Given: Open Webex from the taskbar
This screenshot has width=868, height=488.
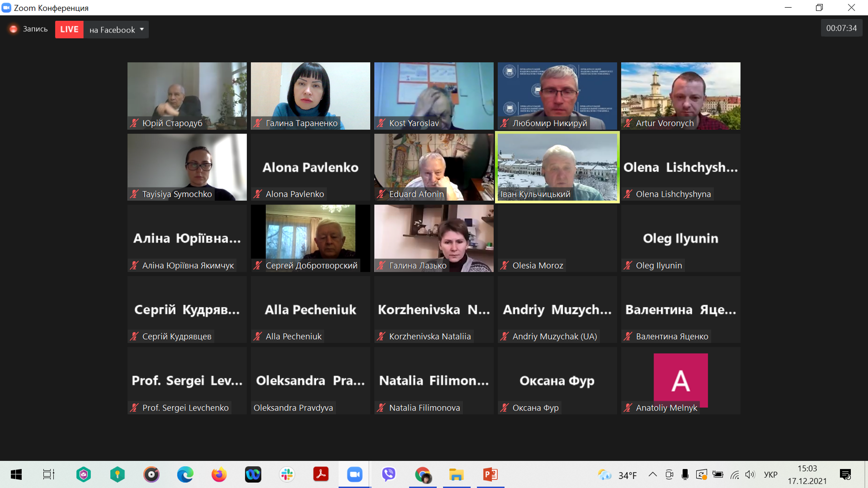Looking at the screenshot, I should point(253,474).
